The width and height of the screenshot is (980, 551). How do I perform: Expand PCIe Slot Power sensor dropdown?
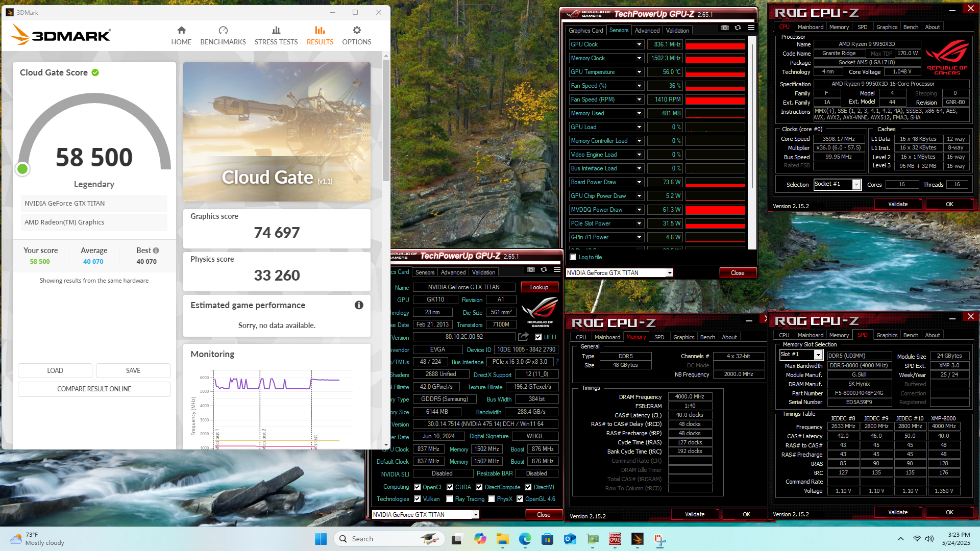(x=639, y=223)
